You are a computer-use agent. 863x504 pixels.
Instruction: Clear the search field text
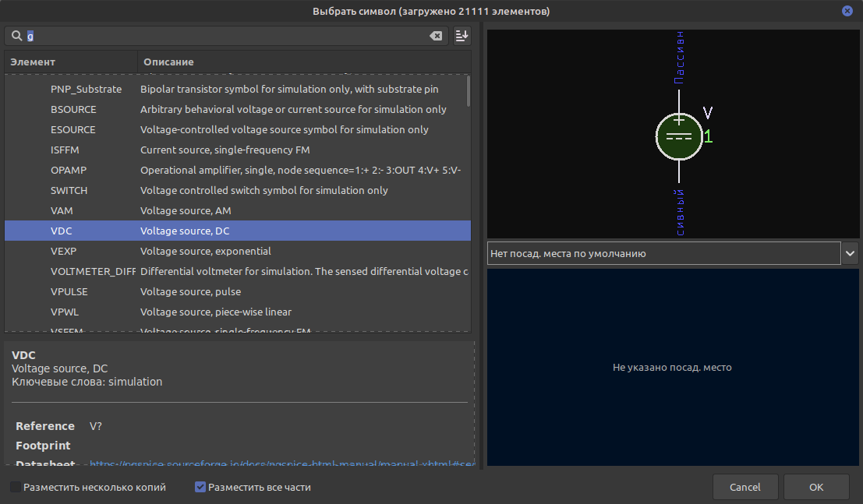tap(437, 36)
